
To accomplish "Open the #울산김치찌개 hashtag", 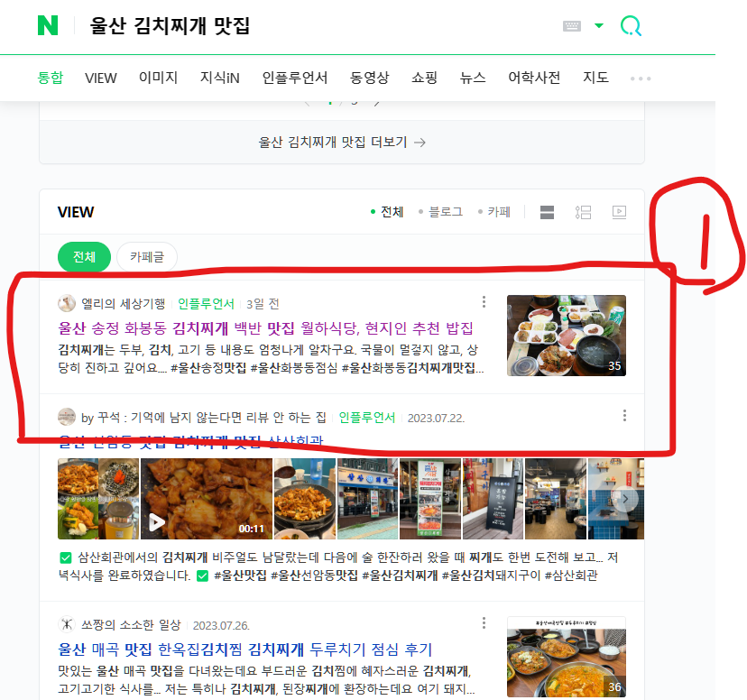I will coord(400,576).
